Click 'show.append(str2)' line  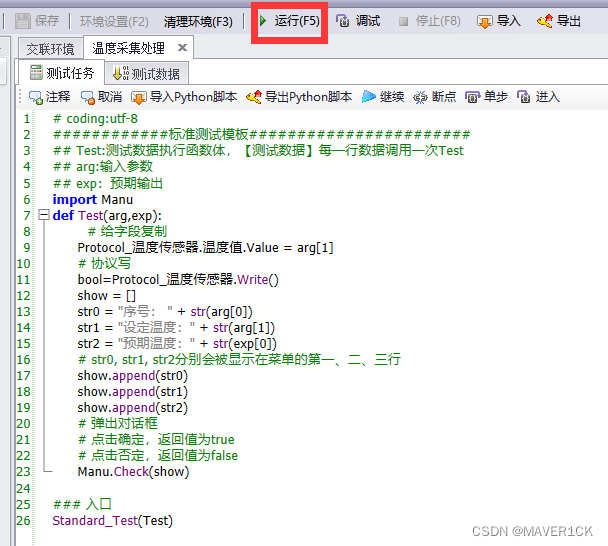click(x=133, y=408)
